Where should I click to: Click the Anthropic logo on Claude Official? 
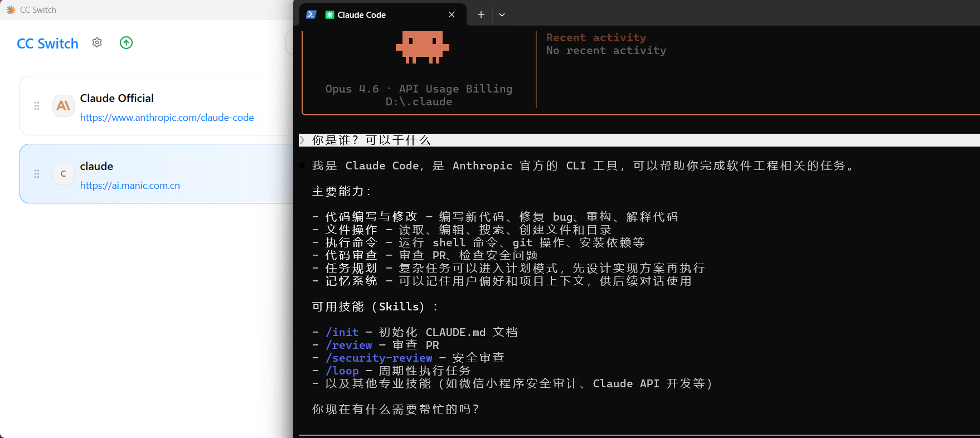point(64,106)
